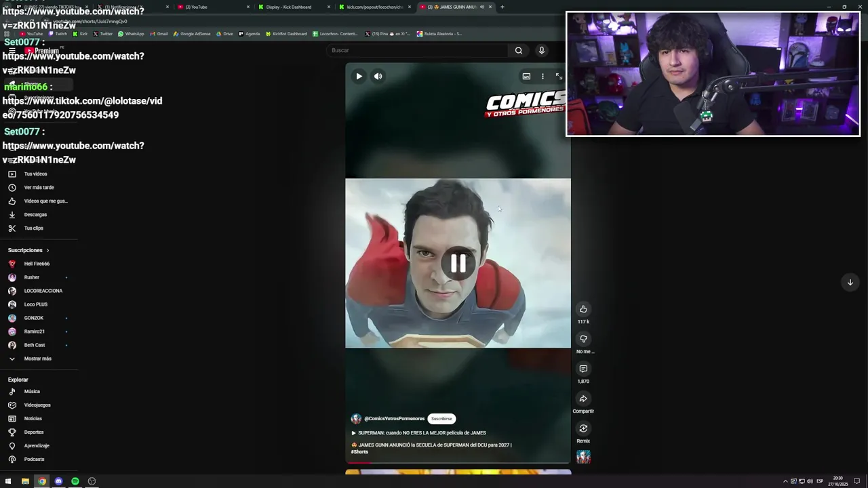
Task: Go to next Short with the down arrow
Action: (850, 282)
